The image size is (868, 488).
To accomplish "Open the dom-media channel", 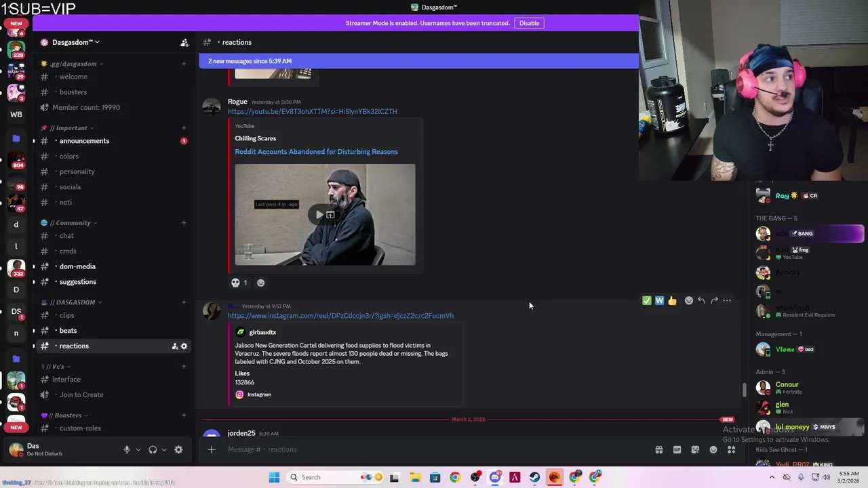I will point(112,266).
